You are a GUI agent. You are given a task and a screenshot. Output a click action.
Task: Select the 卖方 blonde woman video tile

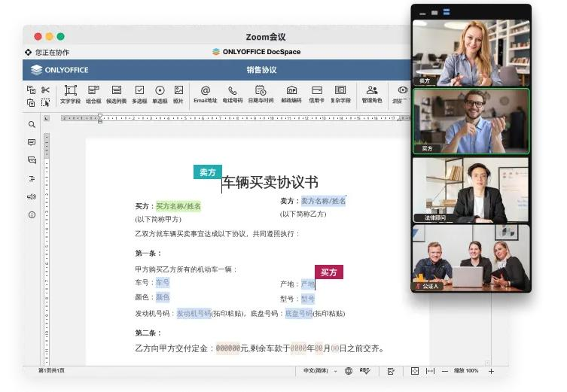click(x=471, y=53)
